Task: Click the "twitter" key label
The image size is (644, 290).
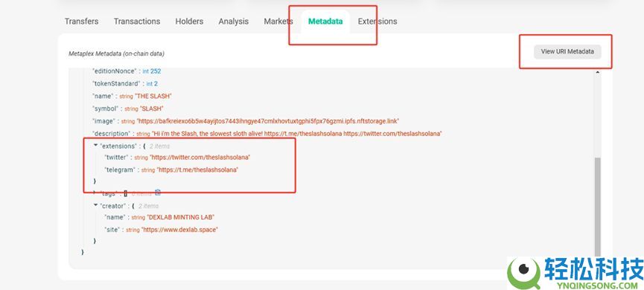Action: point(117,157)
